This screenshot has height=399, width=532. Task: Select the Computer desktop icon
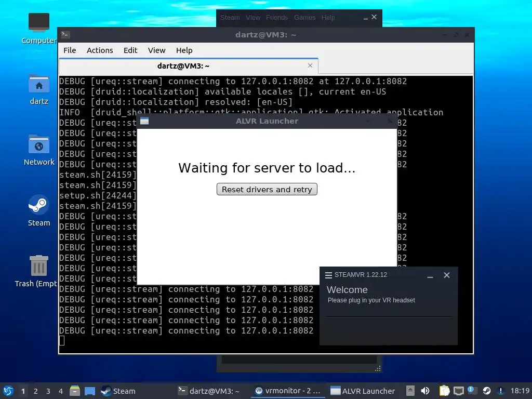(38, 29)
